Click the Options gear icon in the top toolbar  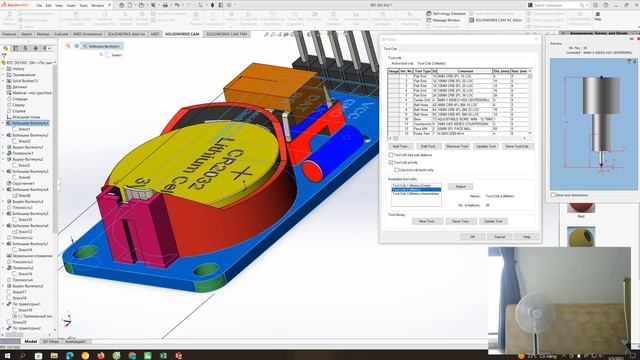click(x=229, y=5)
